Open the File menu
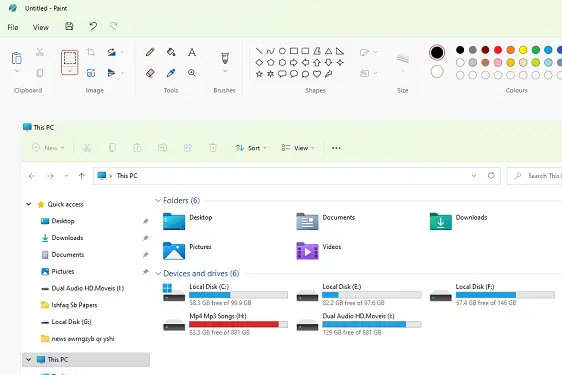The height and width of the screenshot is (375, 562). [13, 27]
